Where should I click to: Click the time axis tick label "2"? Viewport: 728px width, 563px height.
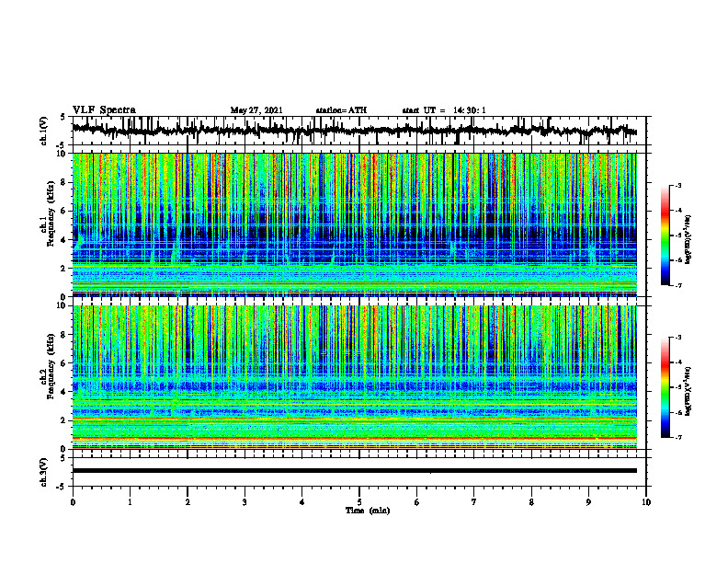[x=188, y=502]
